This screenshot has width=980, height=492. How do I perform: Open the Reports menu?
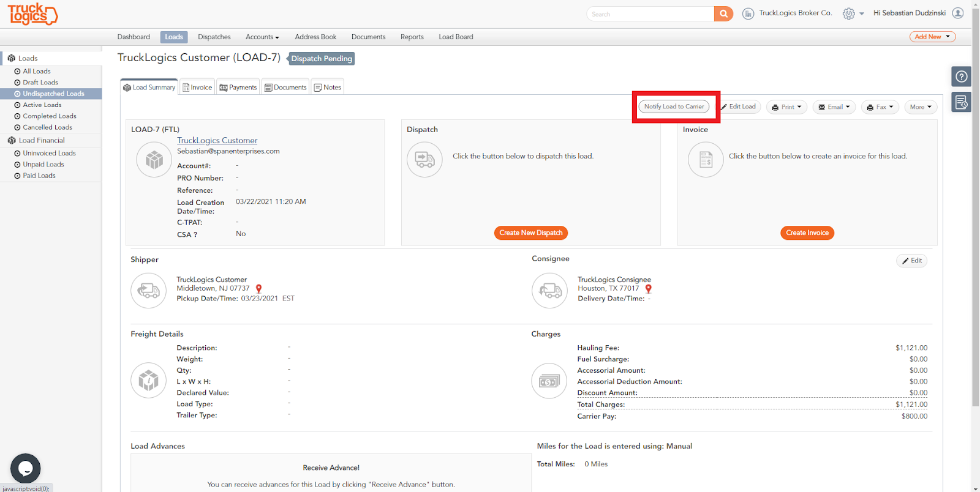tap(412, 37)
